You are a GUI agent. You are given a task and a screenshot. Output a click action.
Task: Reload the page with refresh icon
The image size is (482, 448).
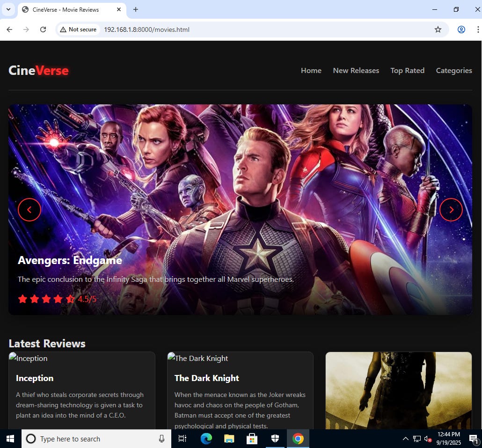(x=43, y=29)
